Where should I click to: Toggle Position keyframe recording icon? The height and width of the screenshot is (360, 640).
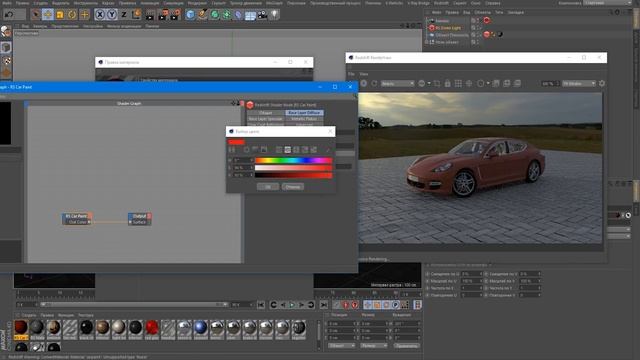tap(368, 305)
